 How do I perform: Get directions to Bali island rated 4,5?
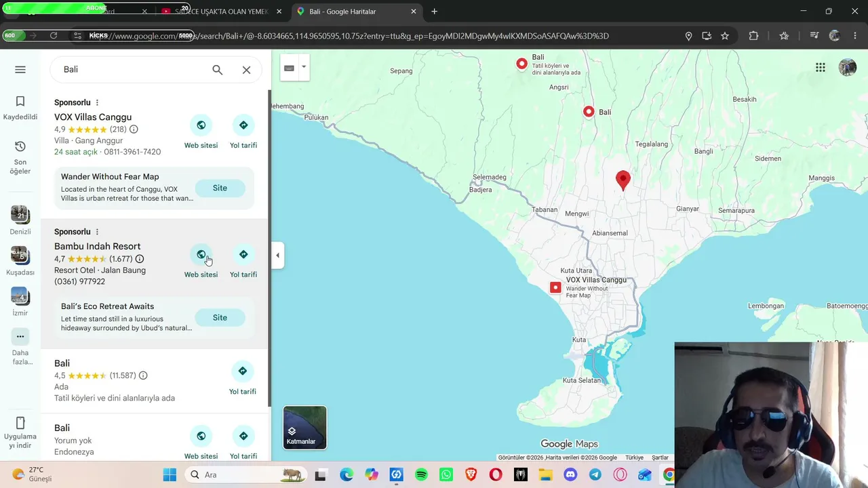pos(242,371)
